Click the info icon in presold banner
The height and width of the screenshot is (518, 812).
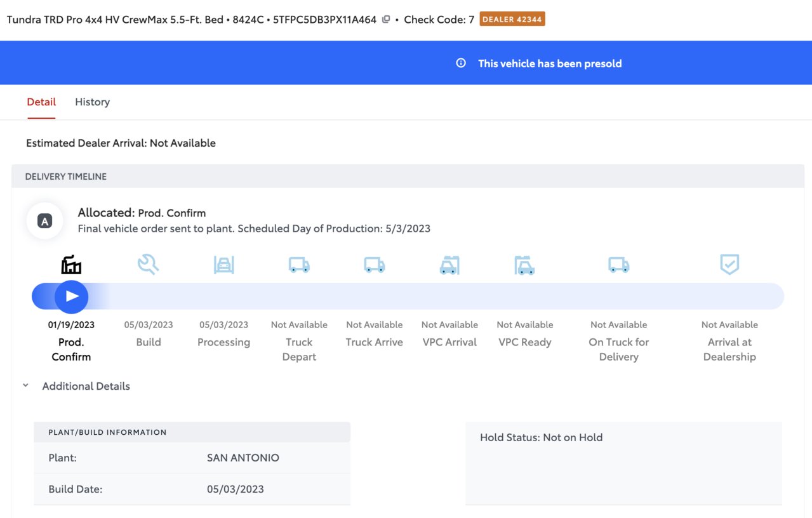[x=461, y=63]
